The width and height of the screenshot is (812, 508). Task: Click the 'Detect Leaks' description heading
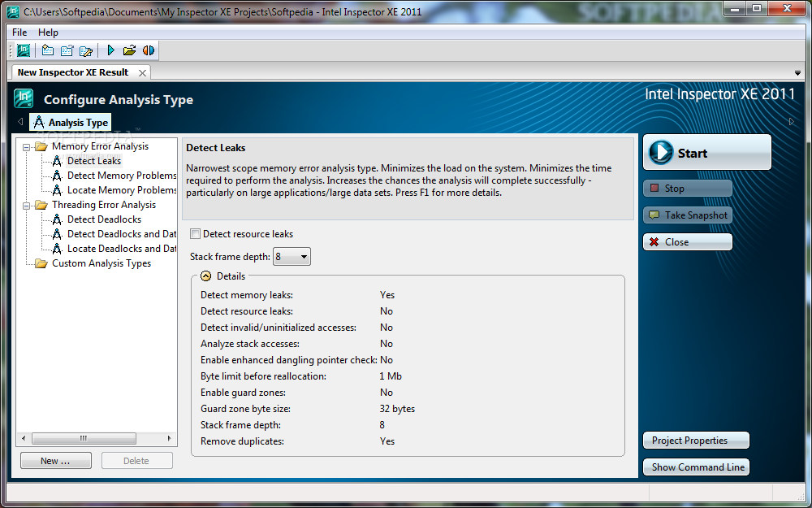point(215,148)
